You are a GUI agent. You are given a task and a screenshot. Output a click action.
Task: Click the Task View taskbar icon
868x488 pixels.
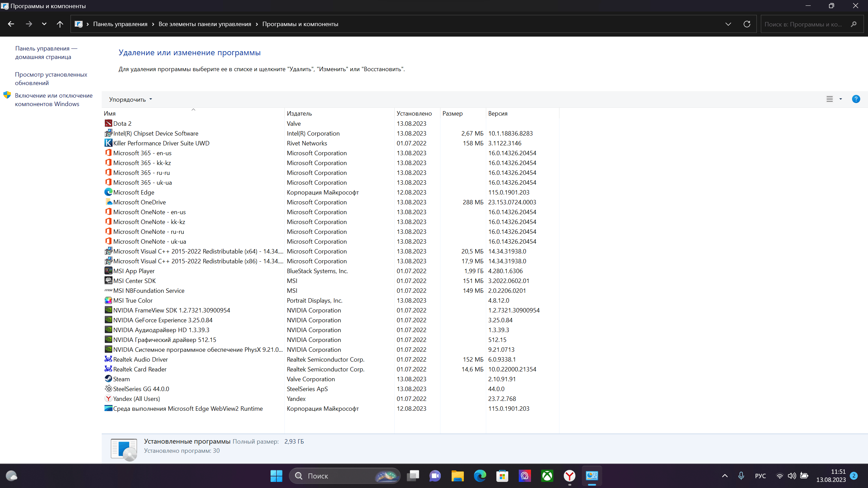413,476
